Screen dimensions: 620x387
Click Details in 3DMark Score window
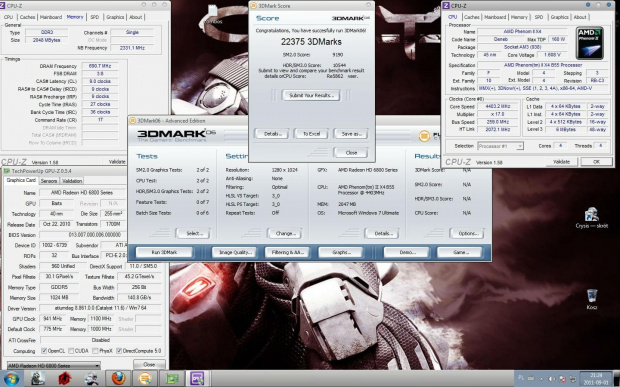[x=271, y=134]
